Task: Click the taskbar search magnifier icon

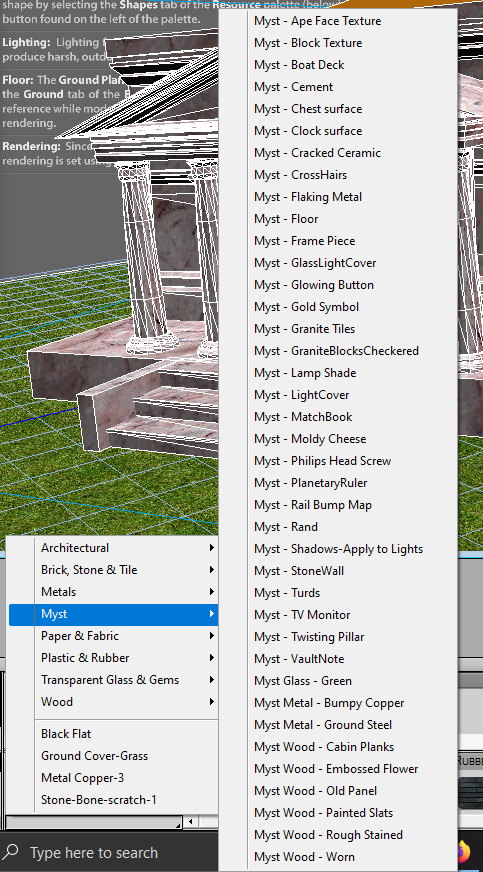Action: (x=11, y=852)
